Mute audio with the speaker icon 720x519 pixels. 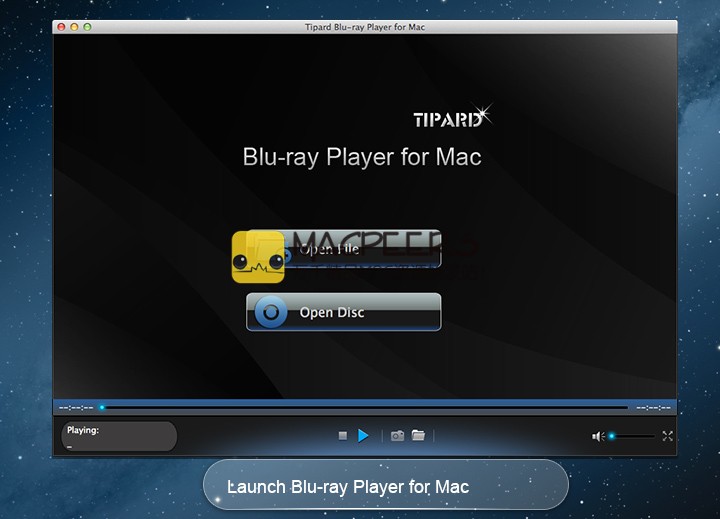coord(598,436)
